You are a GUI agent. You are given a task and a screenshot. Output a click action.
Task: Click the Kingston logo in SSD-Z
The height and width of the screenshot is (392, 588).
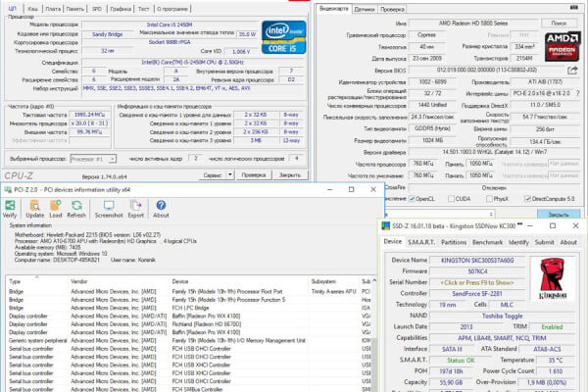click(553, 278)
